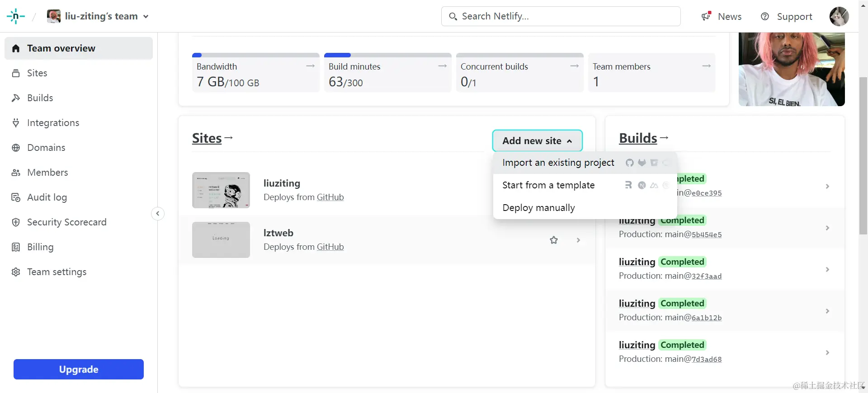This screenshot has width=868, height=393.
Task: Open the commit 5b454e5 link
Action: pos(707,235)
